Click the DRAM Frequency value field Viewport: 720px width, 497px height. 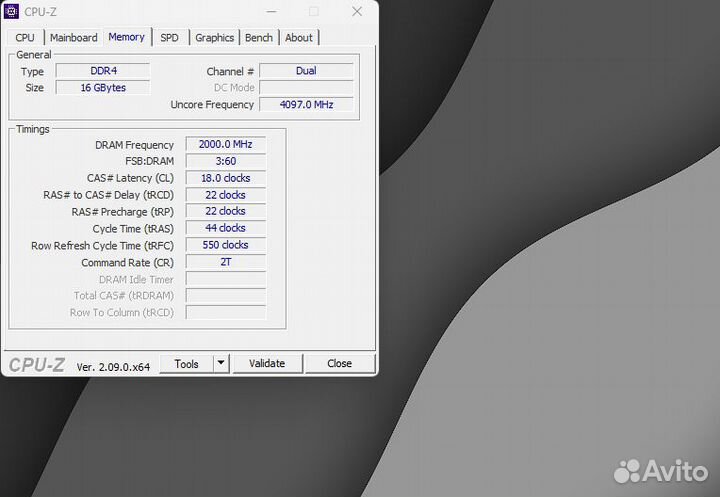(x=226, y=145)
